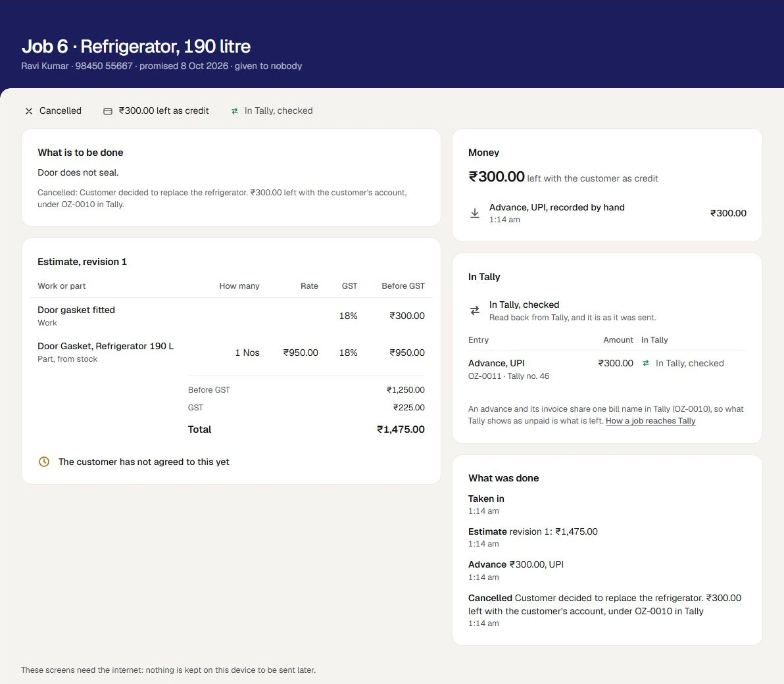Click the transfer arrows icon in In Tally card

pos(475,310)
